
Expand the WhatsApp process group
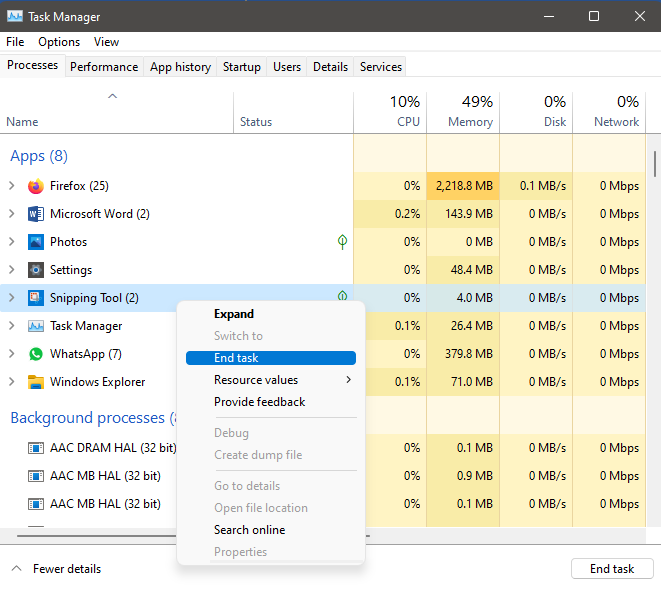pos(12,354)
